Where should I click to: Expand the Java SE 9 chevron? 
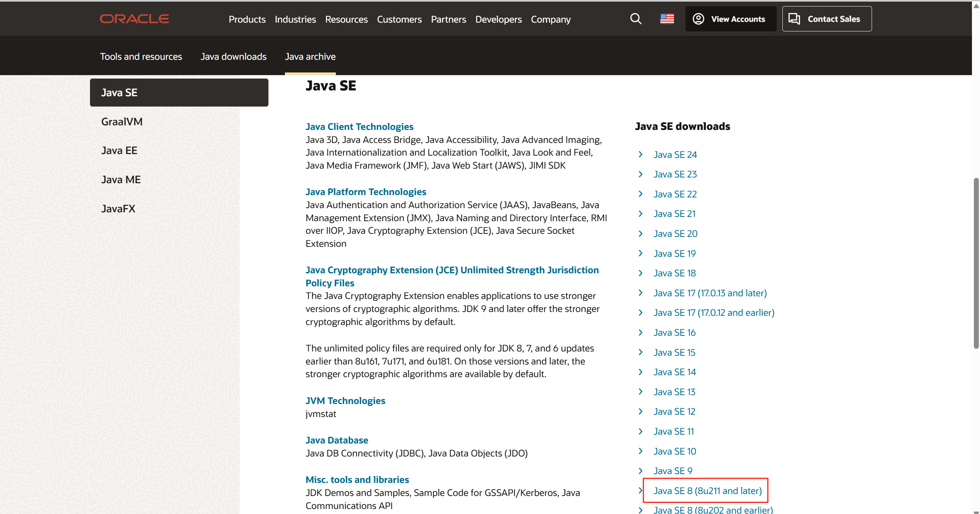coord(640,471)
